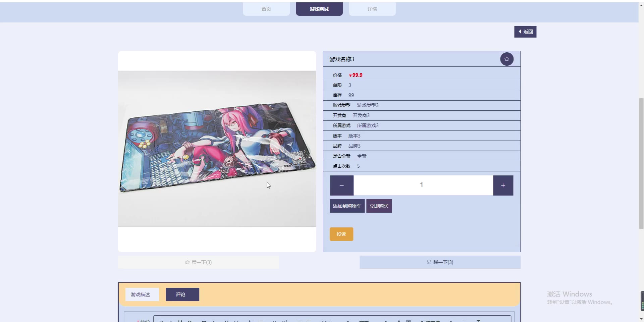The width and height of the screenshot is (644, 322).
Task: Click the value 游戏类型3
Action: click(x=368, y=105)
